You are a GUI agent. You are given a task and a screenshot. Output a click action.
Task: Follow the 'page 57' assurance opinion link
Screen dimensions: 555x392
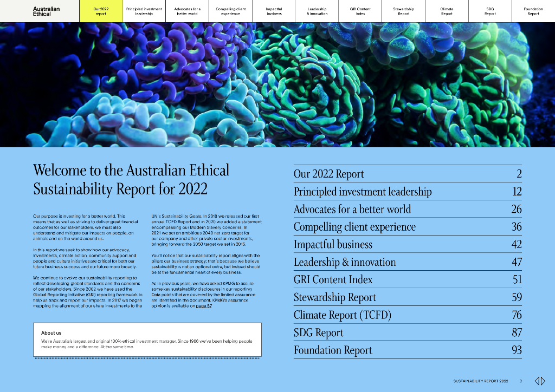click(x=204, y=306)
